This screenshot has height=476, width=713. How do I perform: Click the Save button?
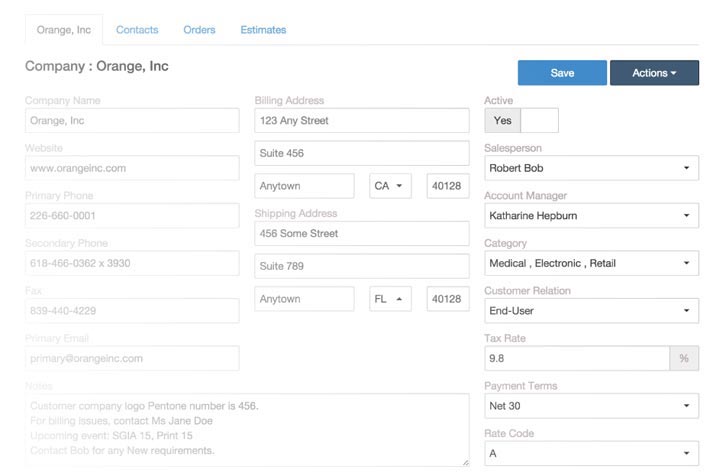point(562,73)
